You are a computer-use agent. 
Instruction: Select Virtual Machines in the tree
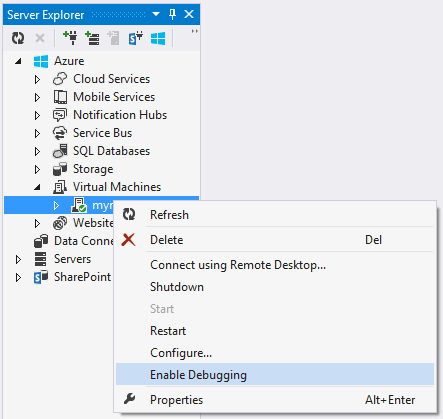tap(117, 187)
